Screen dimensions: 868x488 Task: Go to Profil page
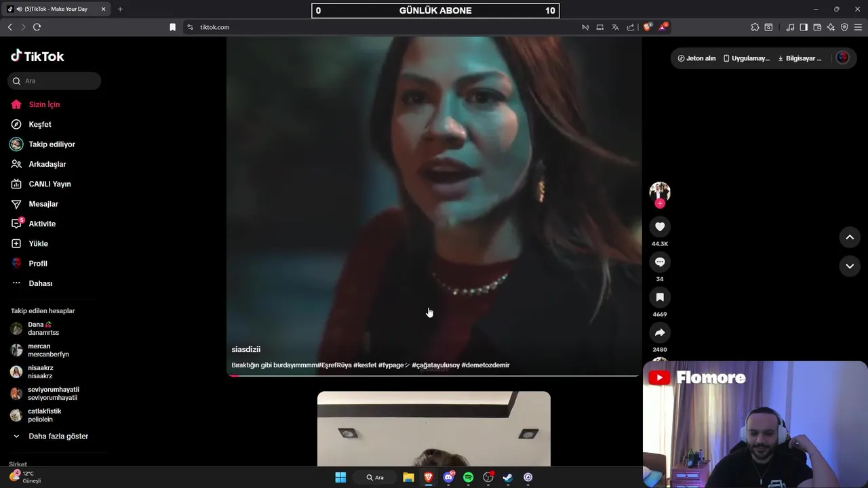click(x=38, y=264)
